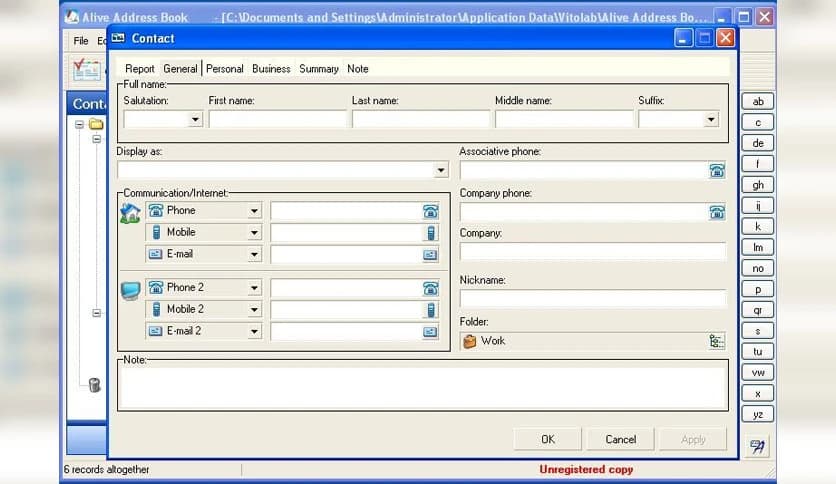Image resolution: width=836 pixels, height=484 pixels.
Task: Click the trash bin icon in main window tree
Action: (94, 385)
